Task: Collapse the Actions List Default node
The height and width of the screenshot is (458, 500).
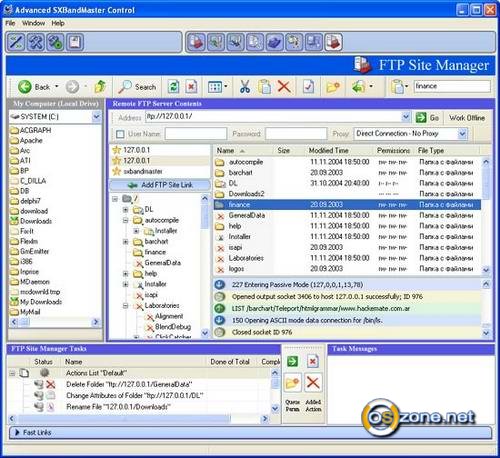Action: [x=12, y=373]
